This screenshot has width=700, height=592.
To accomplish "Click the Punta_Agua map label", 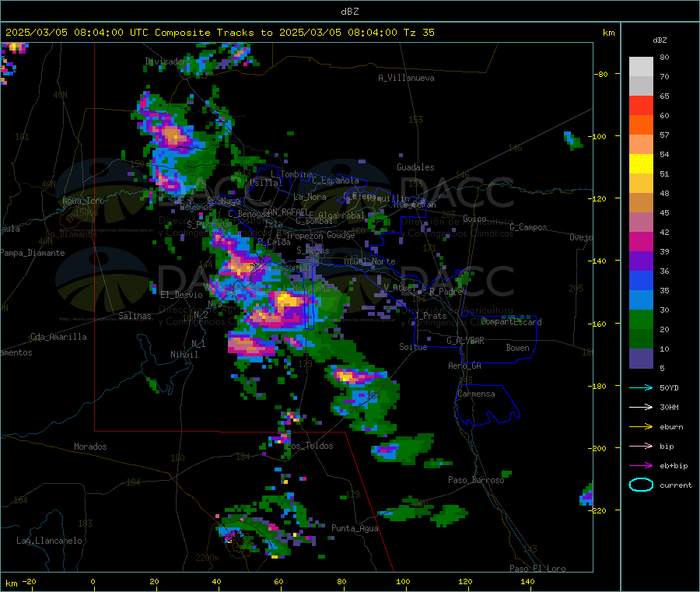I will [355, 528].
